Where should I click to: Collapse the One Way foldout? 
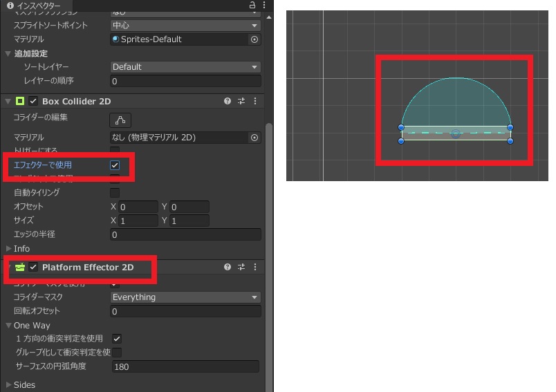(x=9, y=326)
